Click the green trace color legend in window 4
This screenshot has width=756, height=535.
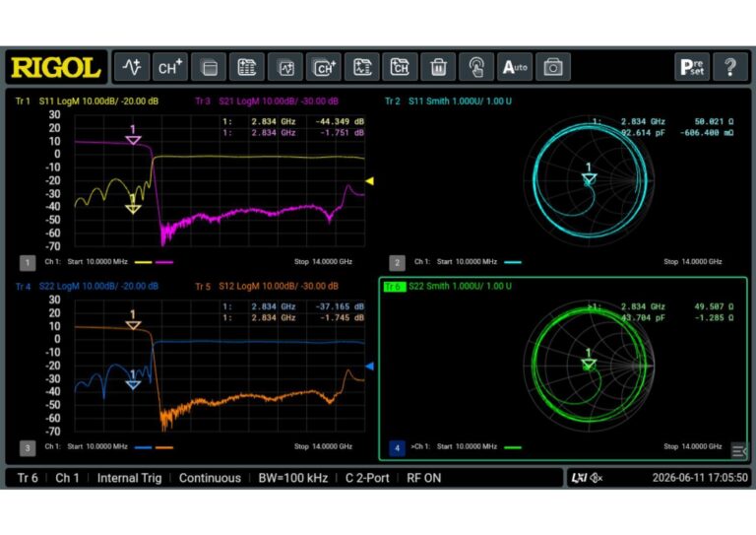513,447
